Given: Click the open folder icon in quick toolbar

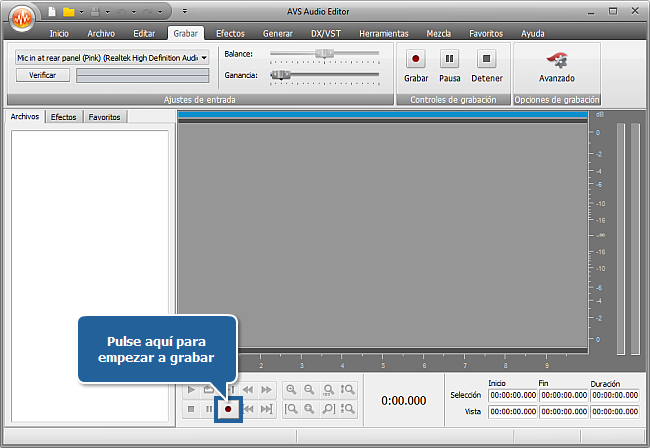Looking at the screenshot, I should click(x=68, y=12).
